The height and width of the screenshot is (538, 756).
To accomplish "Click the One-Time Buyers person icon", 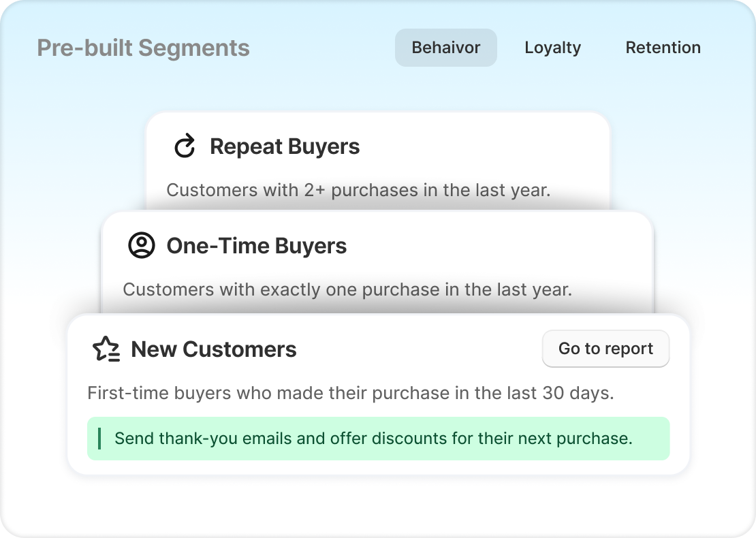I will click(x=142, y=246).
